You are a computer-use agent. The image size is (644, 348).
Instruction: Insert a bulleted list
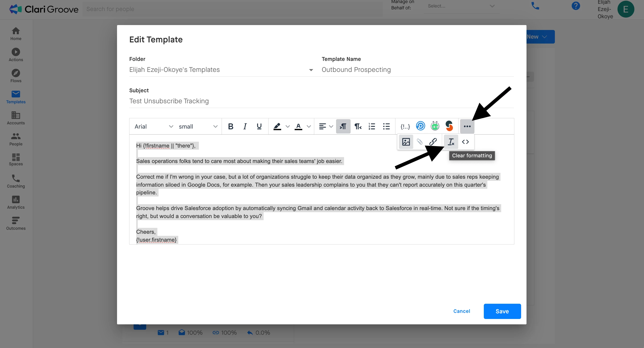click(386, 126)
